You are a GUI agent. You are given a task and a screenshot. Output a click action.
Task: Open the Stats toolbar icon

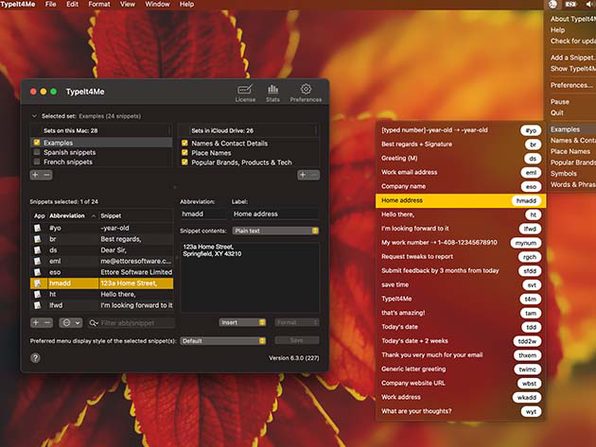[273, 93]
